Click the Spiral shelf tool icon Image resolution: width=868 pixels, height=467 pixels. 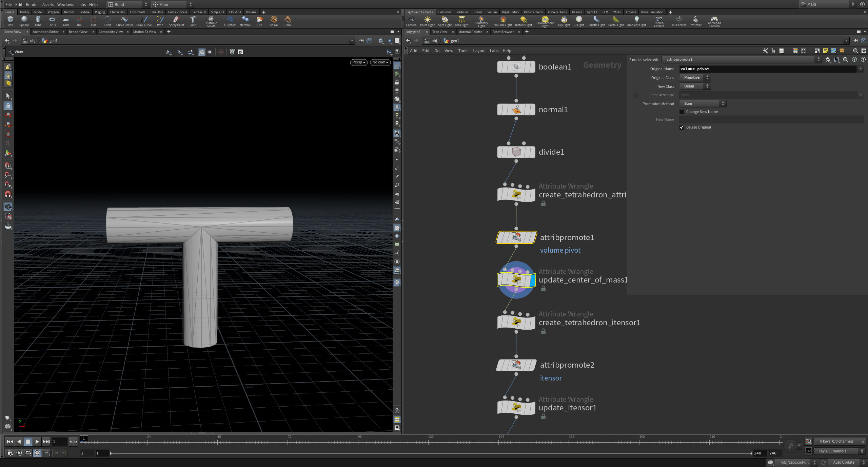(x=274, y=21)
